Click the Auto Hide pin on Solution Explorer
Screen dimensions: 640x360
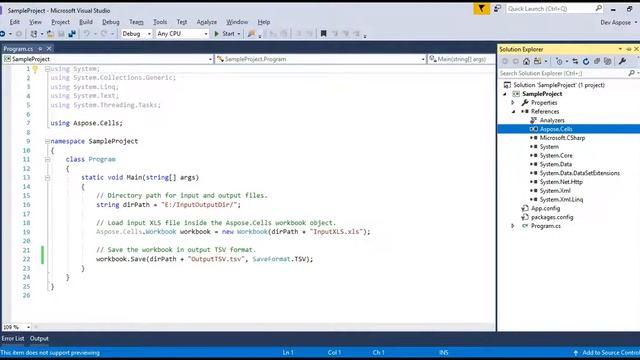point(629,49)
